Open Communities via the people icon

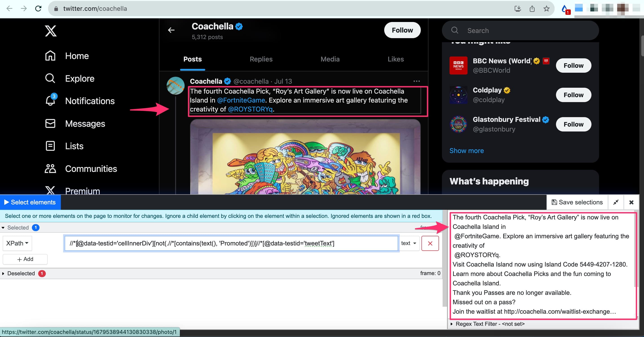(x=50, y=169)
